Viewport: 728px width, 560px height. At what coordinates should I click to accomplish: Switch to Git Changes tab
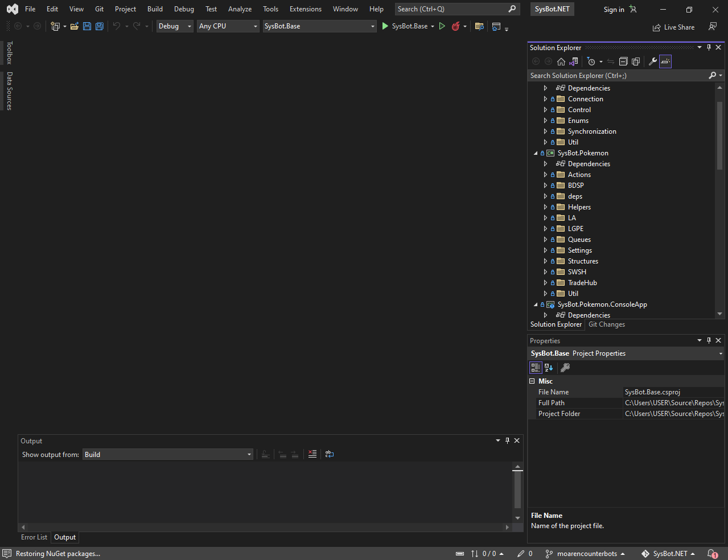click(607, 324)
